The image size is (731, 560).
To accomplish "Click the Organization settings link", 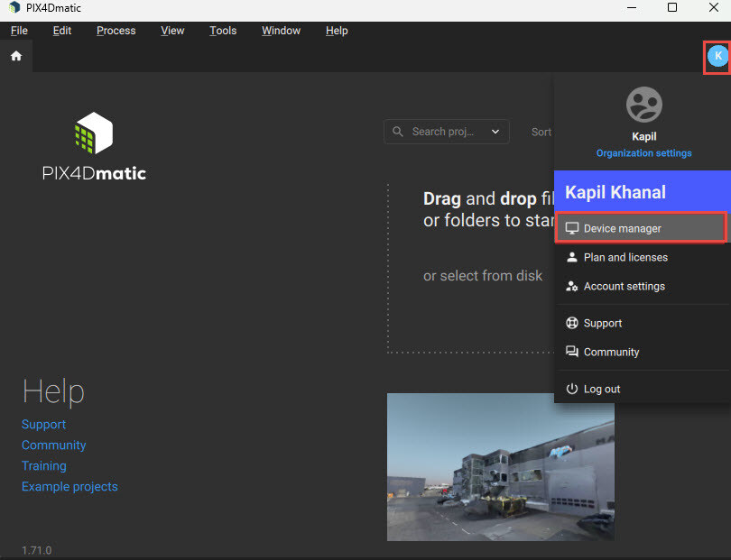I will (643, 153).
